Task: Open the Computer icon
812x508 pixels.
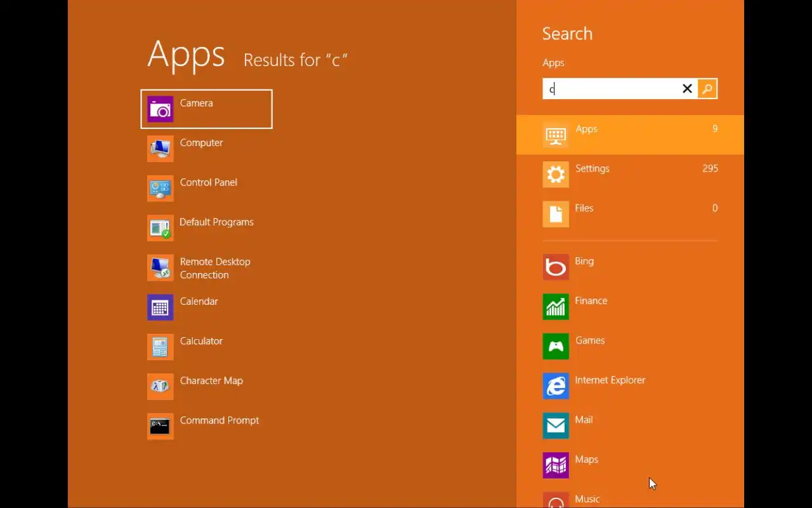Action: [x=160, y=149]
